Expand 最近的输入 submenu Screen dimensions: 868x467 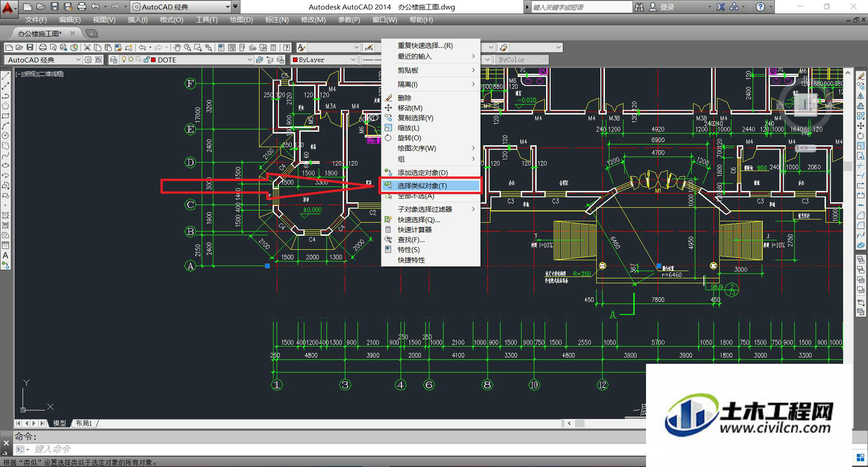click(430, 56)
